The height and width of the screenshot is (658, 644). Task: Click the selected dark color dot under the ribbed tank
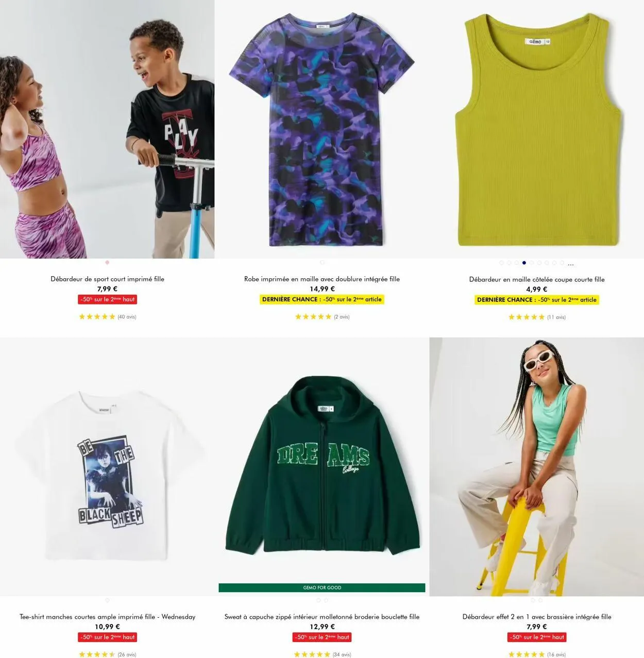[x=524, y=263]
